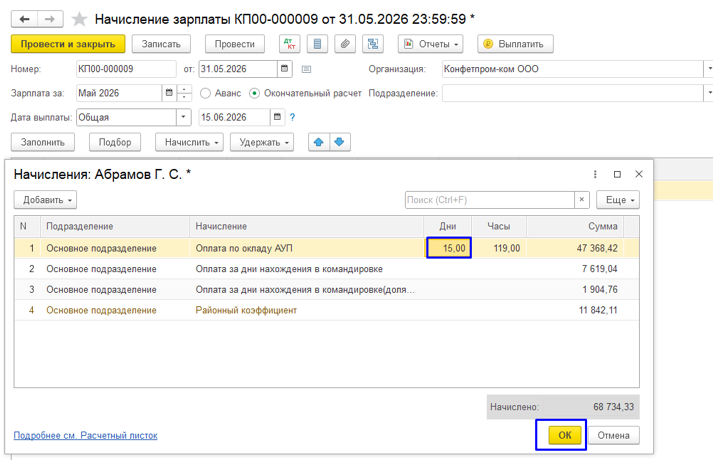
Task: Click the Дни column header
Action: [x=448, y=226]
